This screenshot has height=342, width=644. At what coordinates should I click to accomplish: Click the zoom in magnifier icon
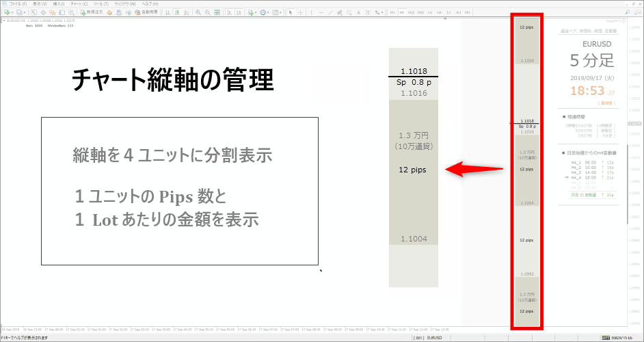pos(198,12)
